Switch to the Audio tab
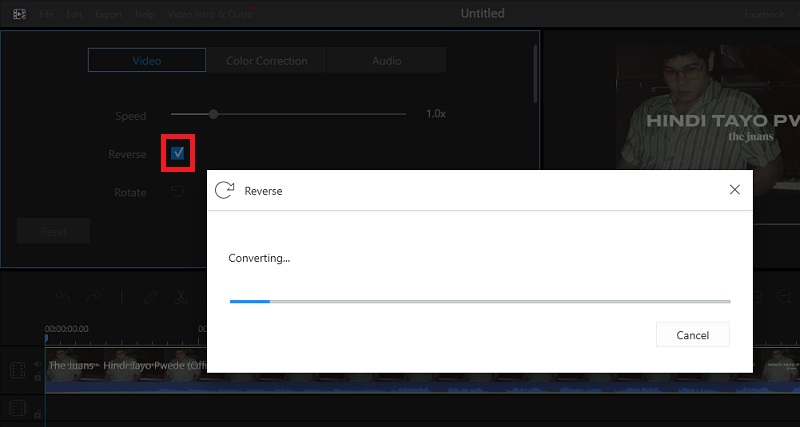Image resolution: width=800 pixels, height=427 pixels. 386,60
